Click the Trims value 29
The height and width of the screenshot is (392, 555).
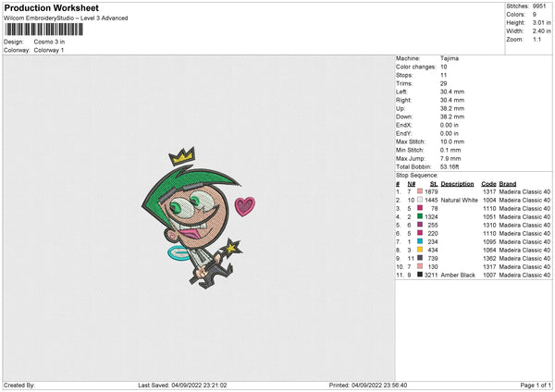(443, 83)
